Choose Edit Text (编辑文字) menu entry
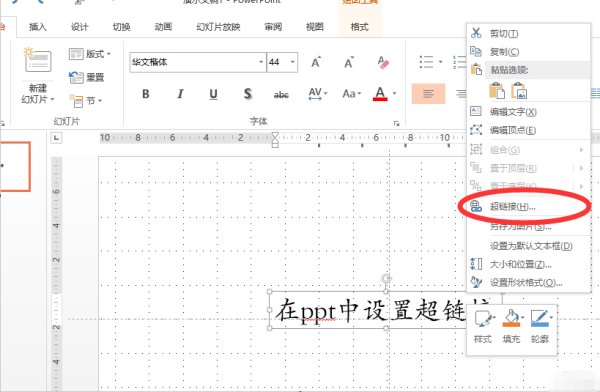The height and width of the screenshot is (392, 600). pyautogui.click(x=528, y=112)
